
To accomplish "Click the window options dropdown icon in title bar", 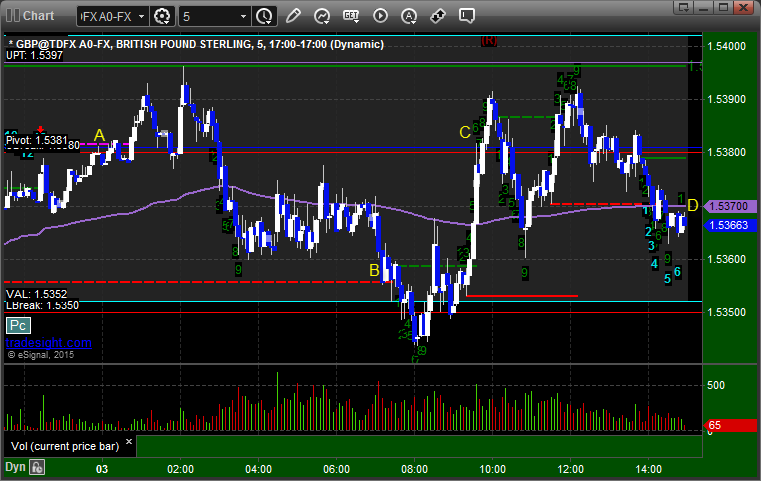I will point(684,7).
